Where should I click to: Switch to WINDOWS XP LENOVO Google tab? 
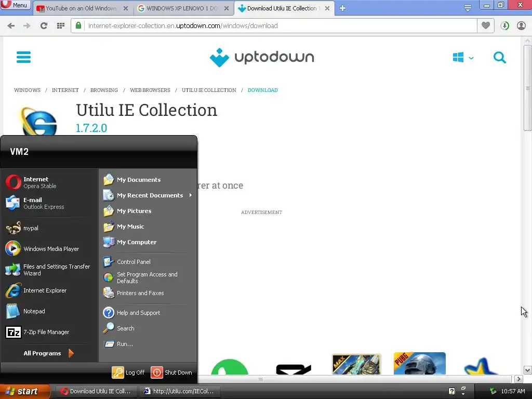tap(181, 8)
